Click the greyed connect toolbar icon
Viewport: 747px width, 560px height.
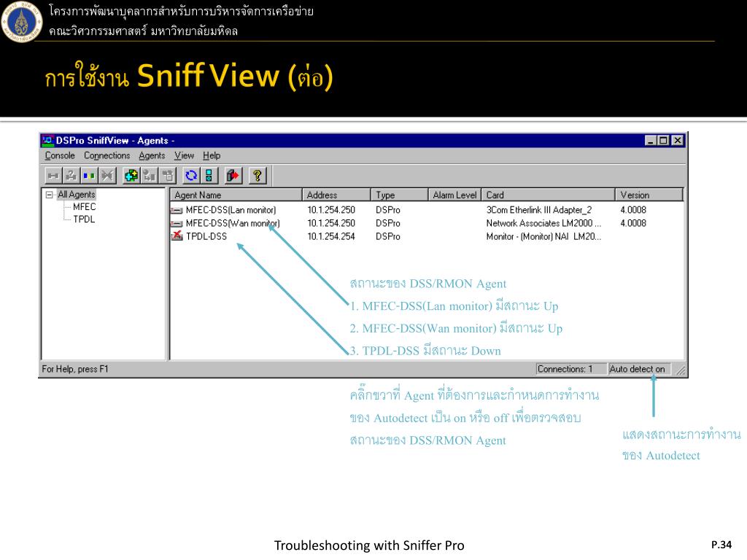coord(53,176)
